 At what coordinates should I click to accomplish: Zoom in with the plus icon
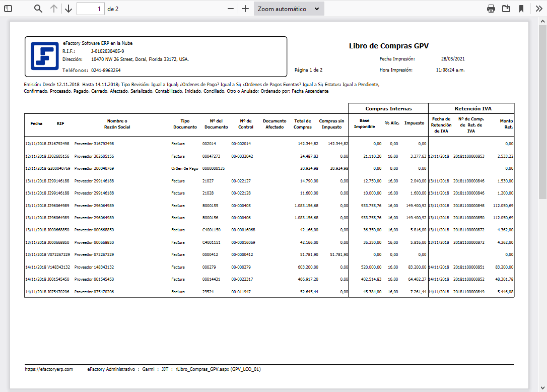pyautogui.click(x=245, y=8)
